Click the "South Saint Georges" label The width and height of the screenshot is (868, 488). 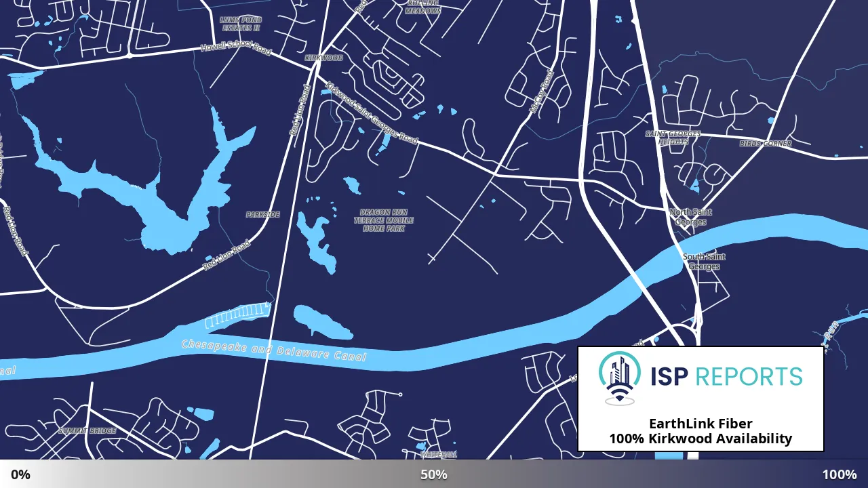coord(704,262)
